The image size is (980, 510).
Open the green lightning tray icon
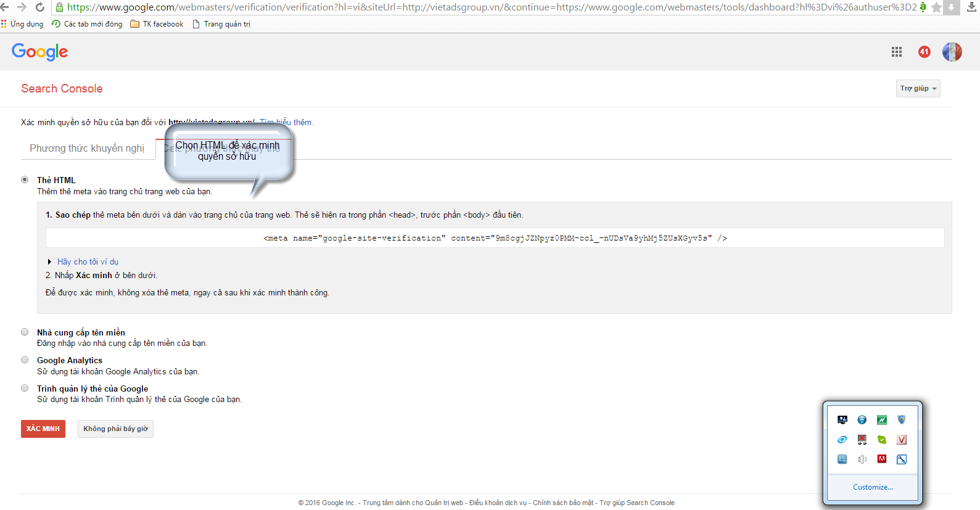click(882, 420)
